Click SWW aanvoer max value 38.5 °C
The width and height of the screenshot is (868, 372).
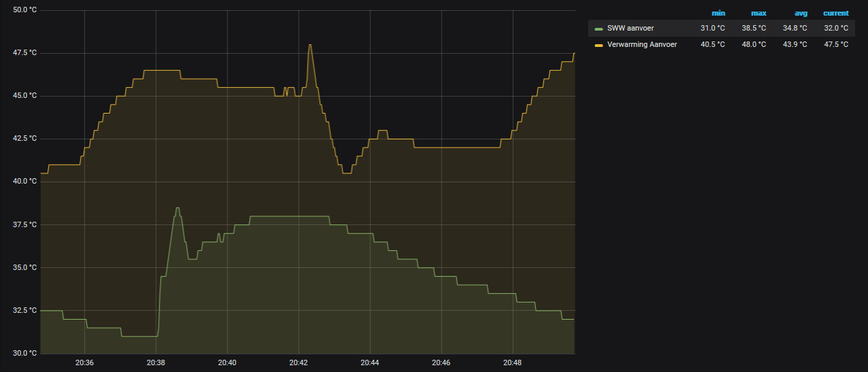pos(754,28)
